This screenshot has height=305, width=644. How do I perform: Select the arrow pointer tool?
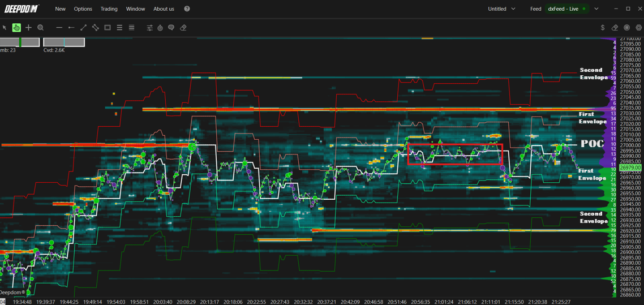pos(5,28)
